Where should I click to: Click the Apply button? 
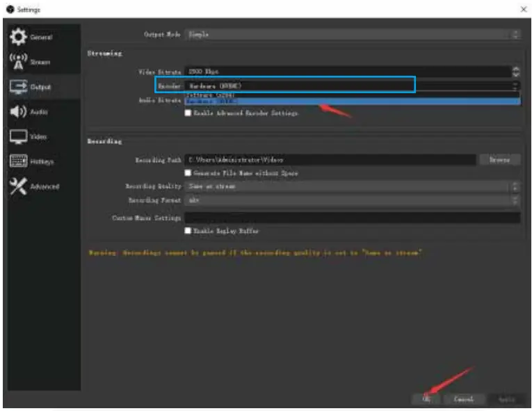[506, 399]
